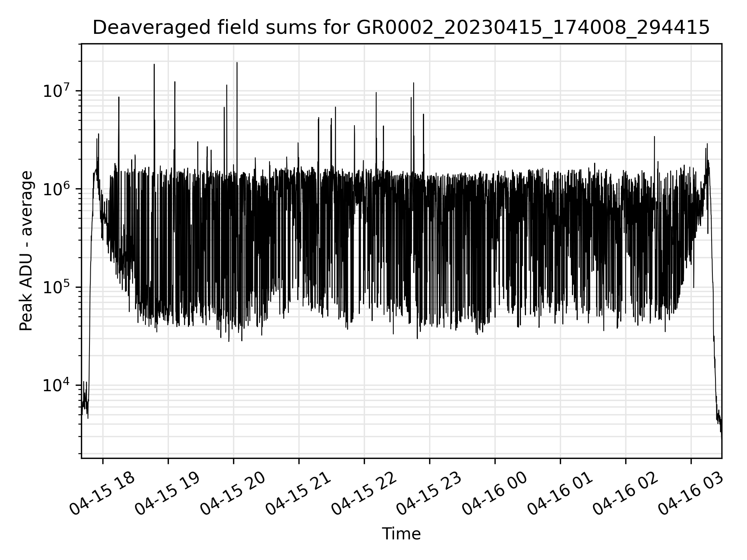Image resolution: width=747 pixels, height=560 pixels.
Task: Click the x-axis tick label '04-15 23'
Action: click(x=429, y=493)
